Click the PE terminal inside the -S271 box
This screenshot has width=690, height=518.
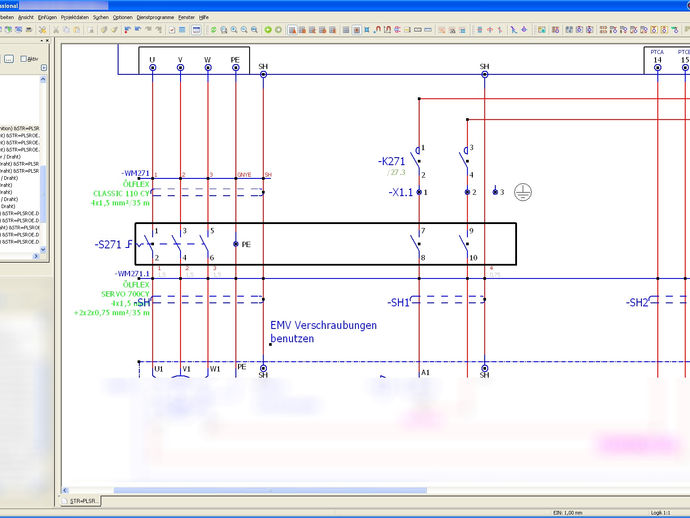tap(236, 244)
